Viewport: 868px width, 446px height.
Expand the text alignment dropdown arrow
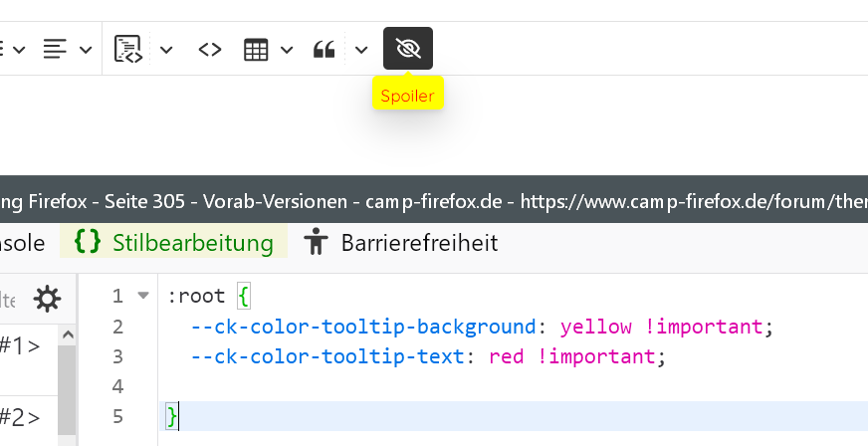coord(86,49)
